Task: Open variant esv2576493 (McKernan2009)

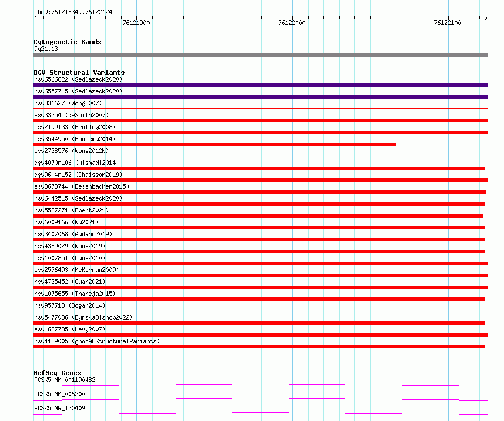Action: (76, 270)
